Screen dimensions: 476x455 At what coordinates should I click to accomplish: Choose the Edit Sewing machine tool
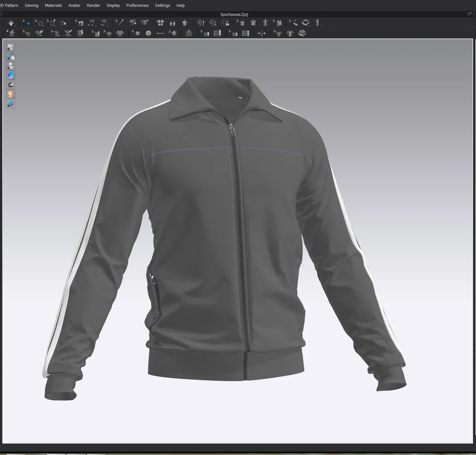coord(80,23)
